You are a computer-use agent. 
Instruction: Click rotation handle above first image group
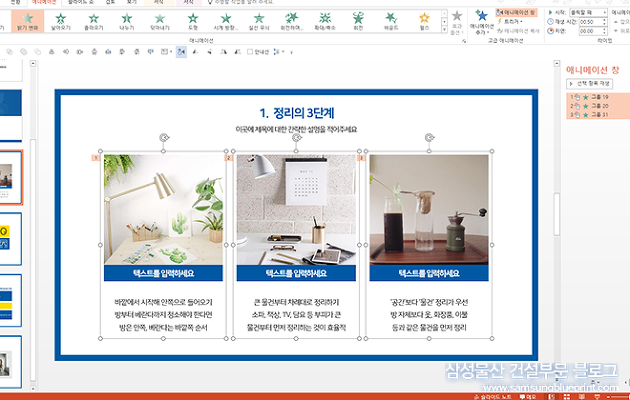[x=164, y=138]
